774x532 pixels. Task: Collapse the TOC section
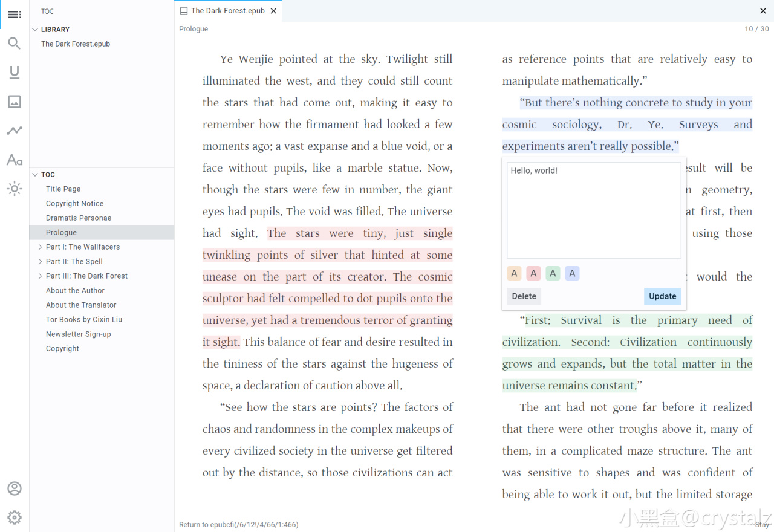(x=35, y=174)
